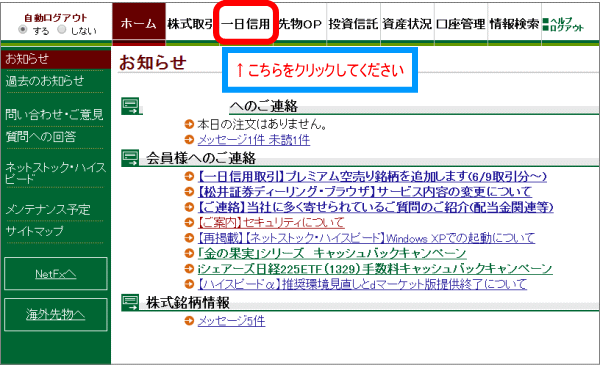Click the arrow bullet beside メッセージ1件 未読1件

click(x=189, y=140)
